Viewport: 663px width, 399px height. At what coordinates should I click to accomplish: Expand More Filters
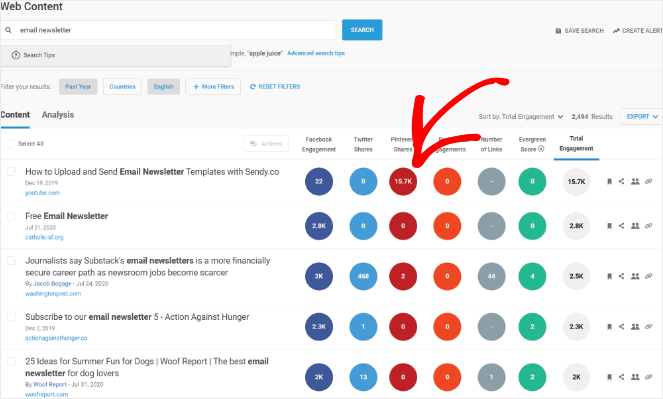pyautogui.click(x=213, y=87)
